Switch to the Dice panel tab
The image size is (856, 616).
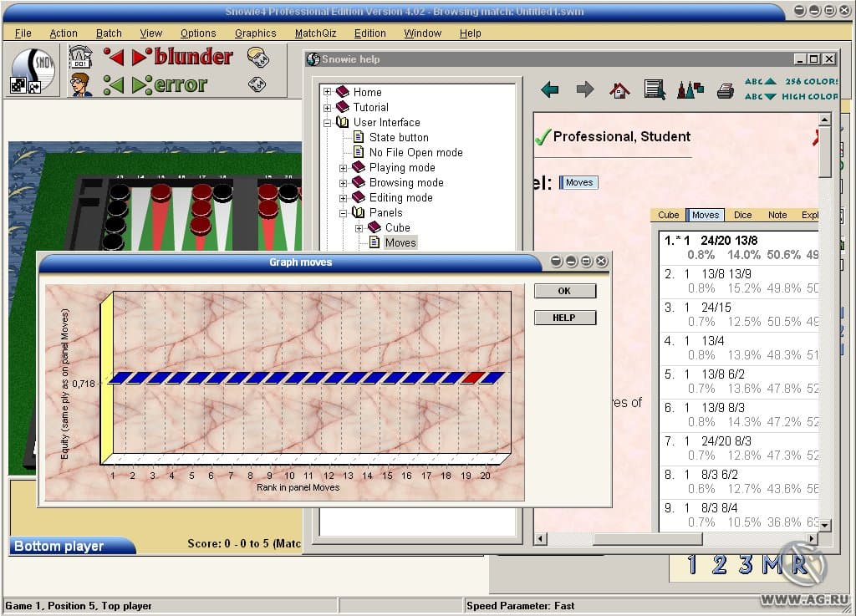(x=742, y=215)
